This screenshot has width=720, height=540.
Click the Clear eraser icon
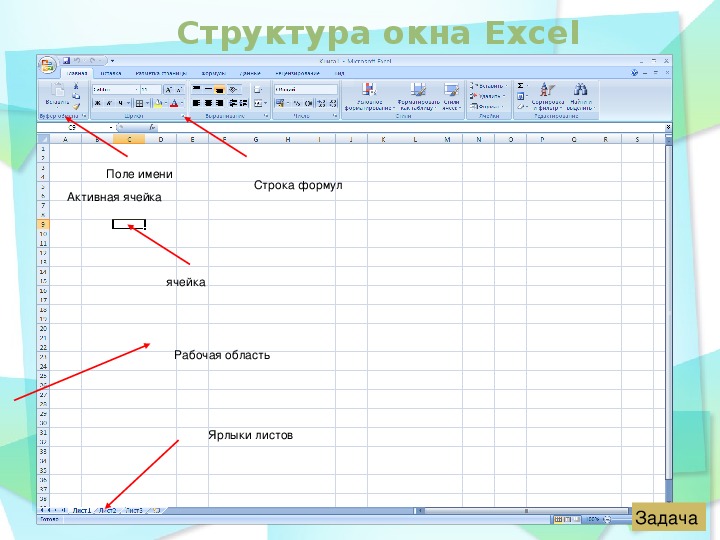pyautogui.click(x=520, y=107)
